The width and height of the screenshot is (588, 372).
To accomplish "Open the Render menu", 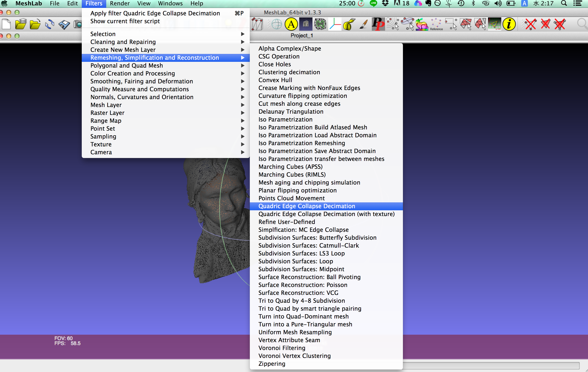I will [x=120, y=3].
